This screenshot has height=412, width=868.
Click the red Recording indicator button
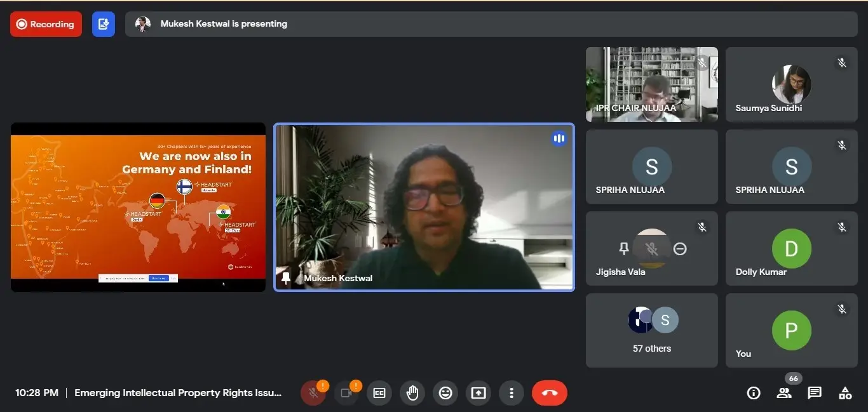[46, 24]
